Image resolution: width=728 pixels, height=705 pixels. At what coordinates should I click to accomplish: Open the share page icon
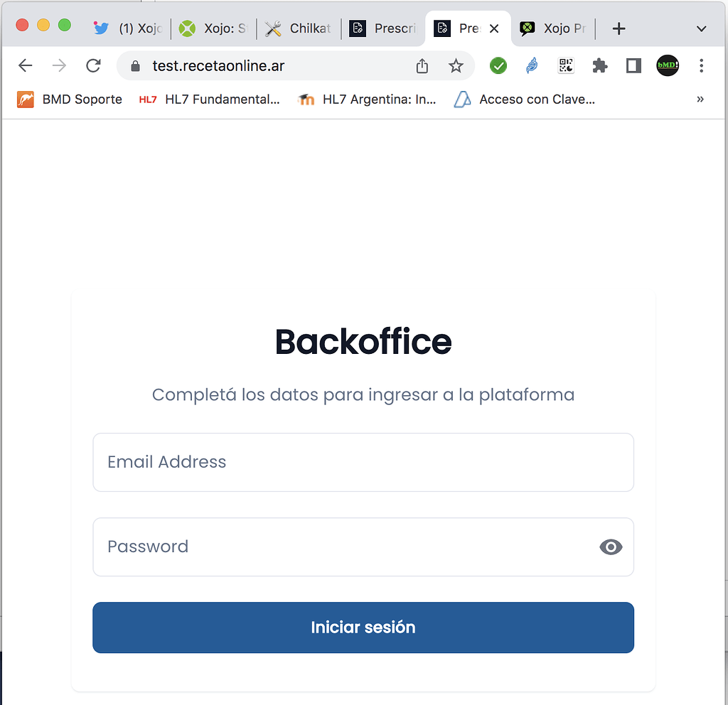(x=422, y=66)
